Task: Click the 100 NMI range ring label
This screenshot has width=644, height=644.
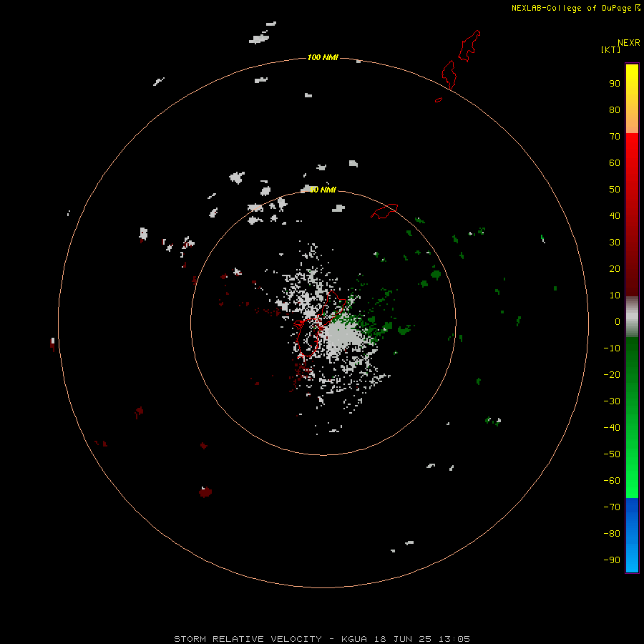Action: 323,57
